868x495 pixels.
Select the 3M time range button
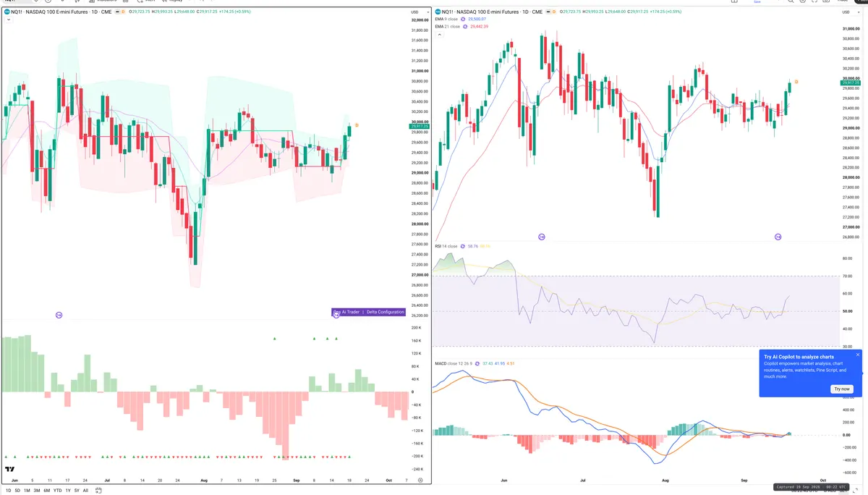pos(37,490)
